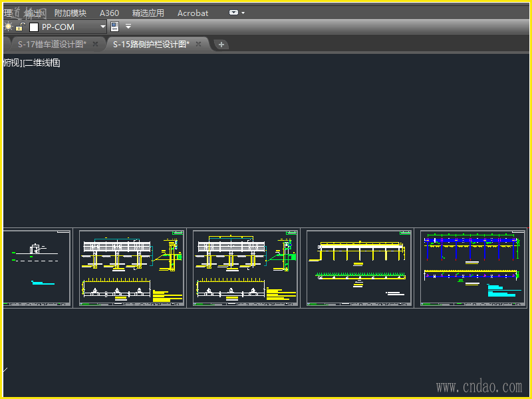The image size is (532, 399).
Task: Select the first guardrail drawing sheet with yellow tables
Action: (x=132, y=268)
